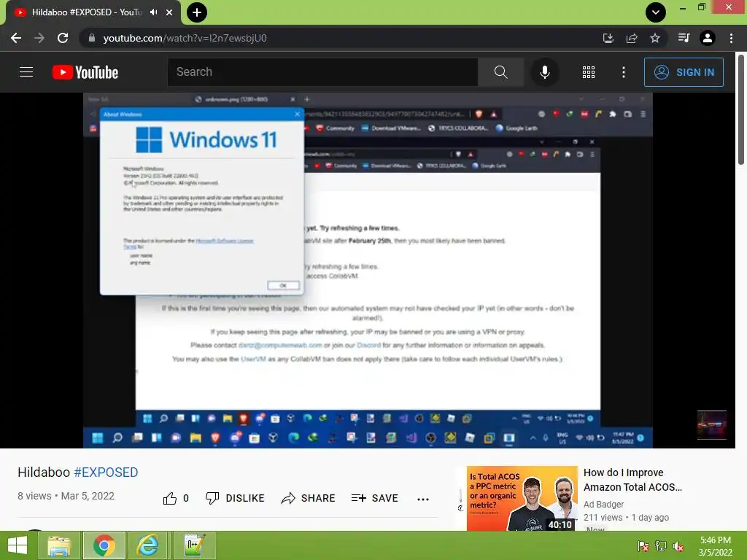Open 'How do I Improve Amazon Total ACOS' title
This screenshot has width=747, height=560.
[x=632, y=480]
